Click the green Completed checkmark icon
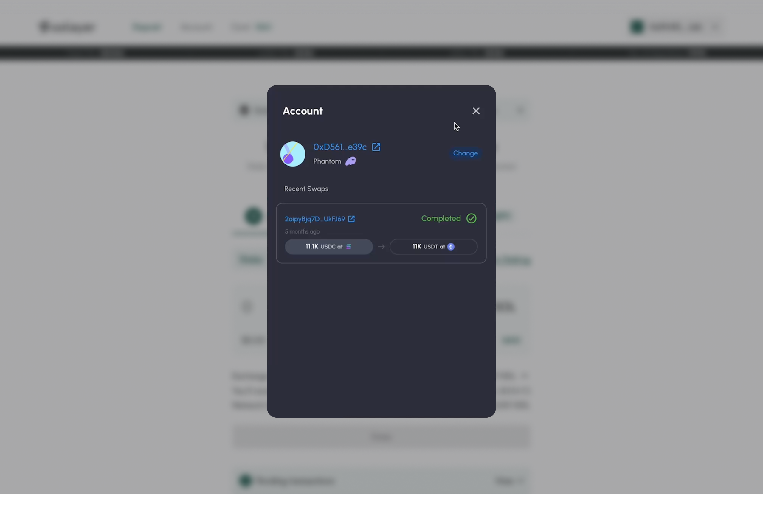The height and width of the screenshot is (532, 763). click(x=471, y=219)
